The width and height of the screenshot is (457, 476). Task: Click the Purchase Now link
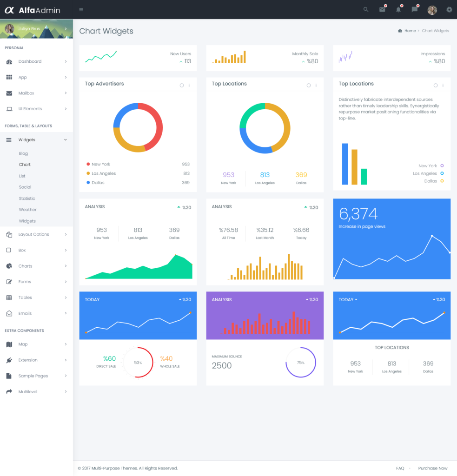tap(432, 468)
